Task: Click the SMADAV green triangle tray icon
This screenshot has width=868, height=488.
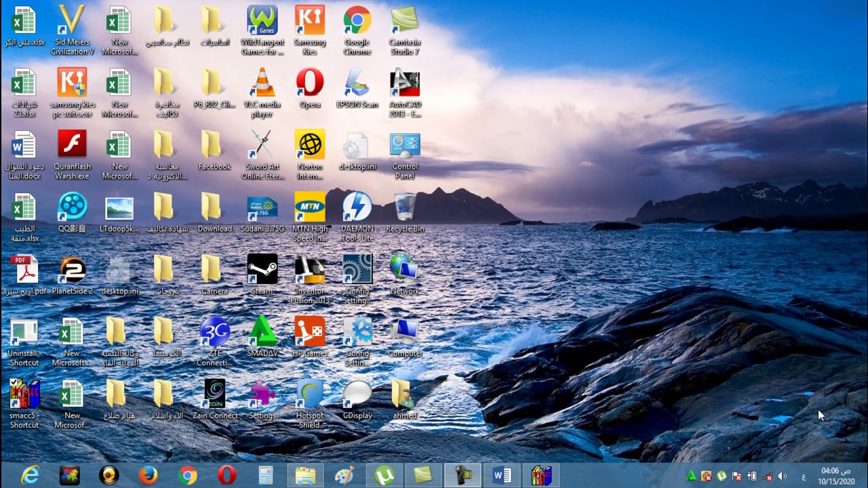Action: (x=691, y=476)
